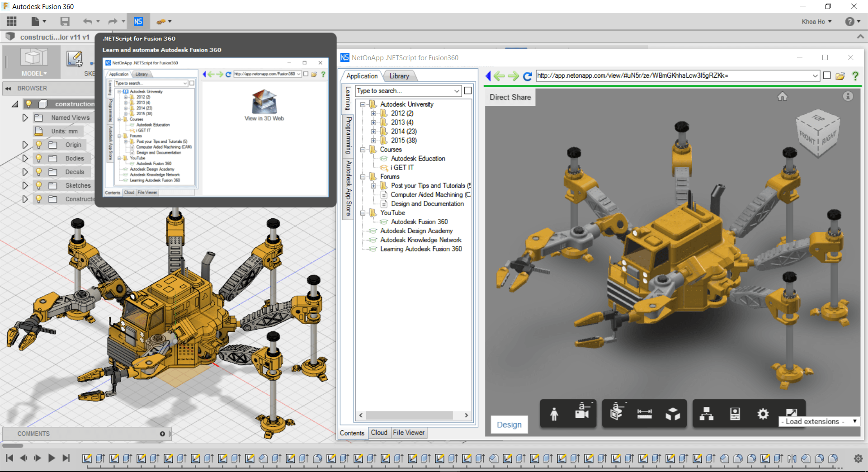
Task: Toggle the root construction component light bulb
Action: pos(28,104)
